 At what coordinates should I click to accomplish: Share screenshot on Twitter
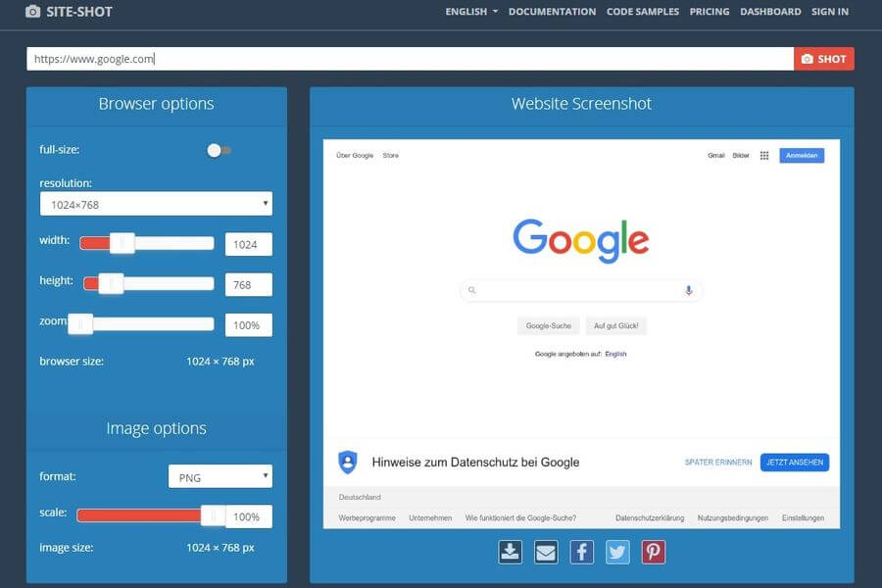(617, 552)
